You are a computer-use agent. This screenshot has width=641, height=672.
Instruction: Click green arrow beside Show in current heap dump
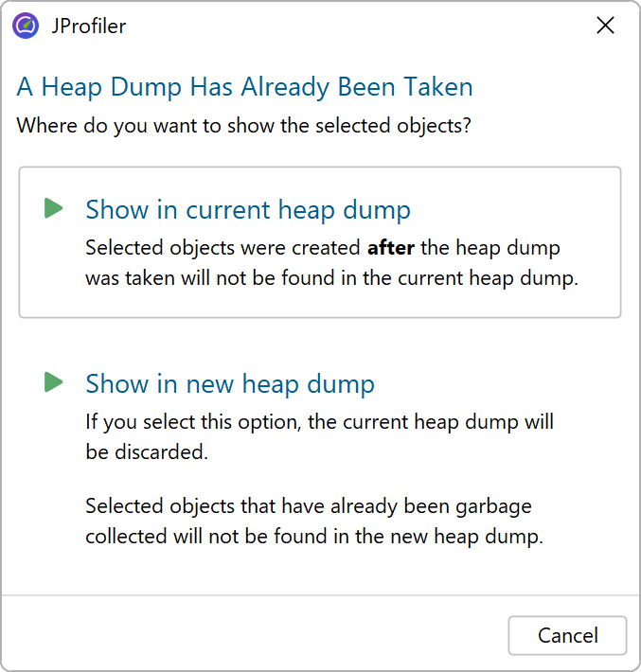[x=53, y=208]
